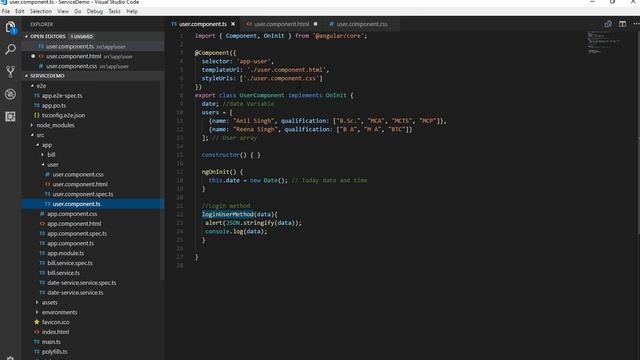Close the user.component.ts editor tab
640x360 pixels.
(233, 24)
